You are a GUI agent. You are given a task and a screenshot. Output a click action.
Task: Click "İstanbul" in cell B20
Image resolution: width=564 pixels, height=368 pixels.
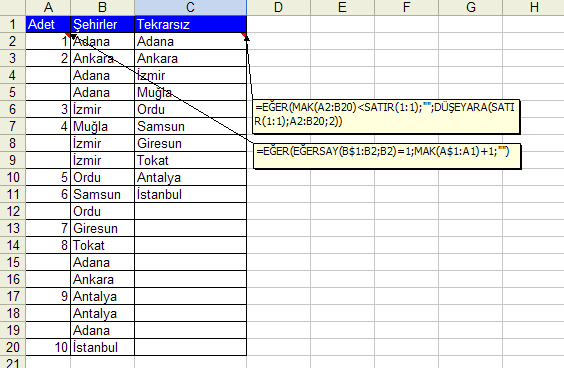click(x=95, y=347)
